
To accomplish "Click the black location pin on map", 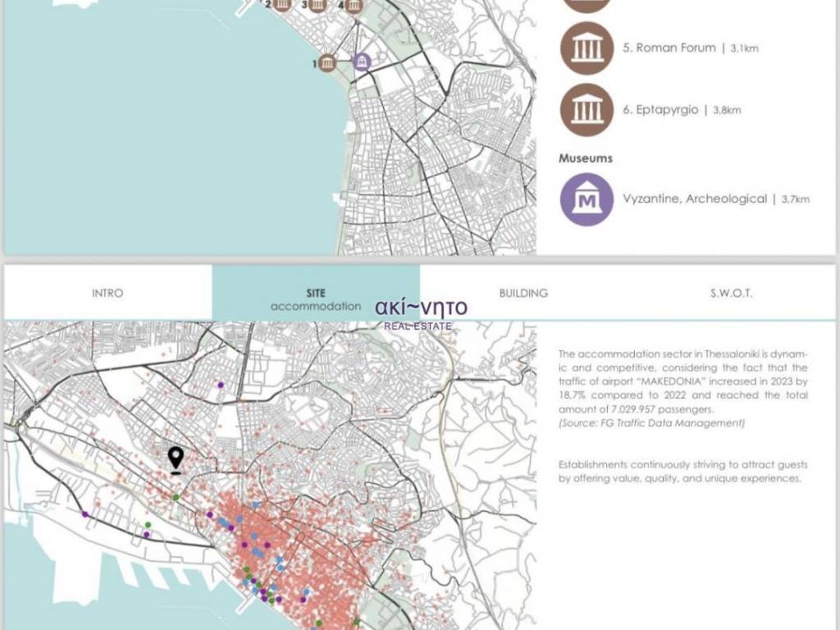I will click(176, 460).
